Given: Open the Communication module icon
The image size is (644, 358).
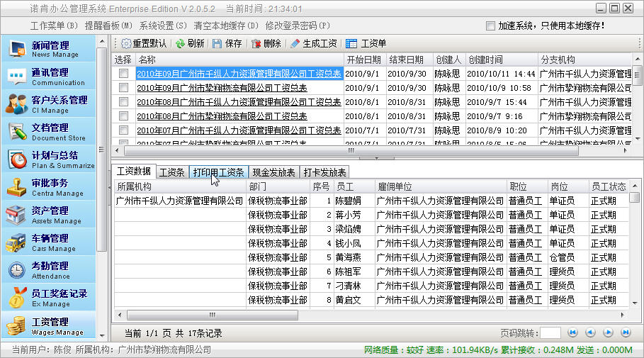Looking at the screenshot, I should click(x=16, y=77).
